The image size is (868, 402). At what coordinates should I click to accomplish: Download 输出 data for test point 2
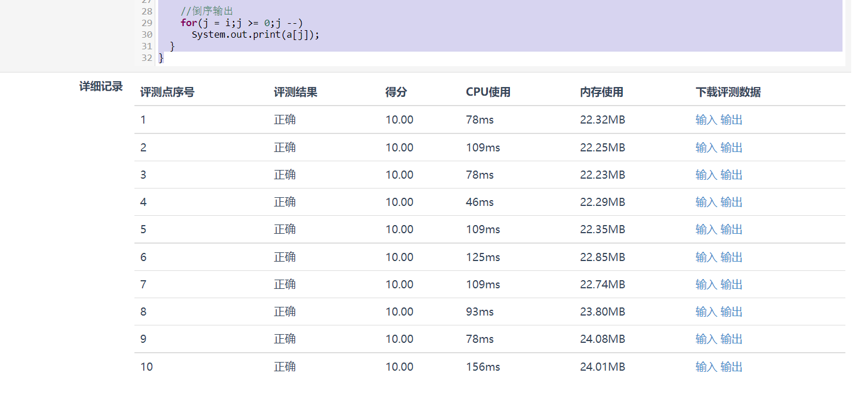[x=731, y=147]
